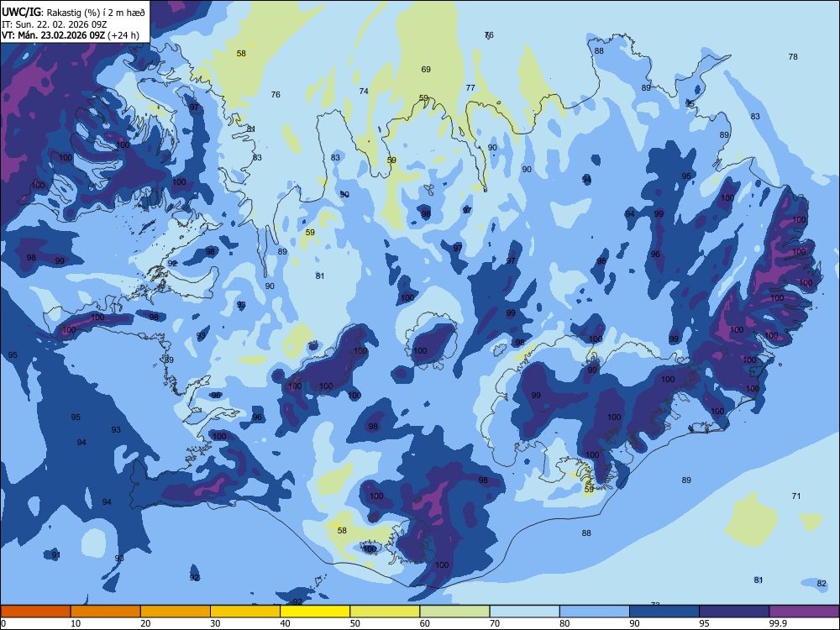The image size is (840, 630).
Task: Click the very light blue 70–80 legend swatch
Action: click(x=524, y=612)
